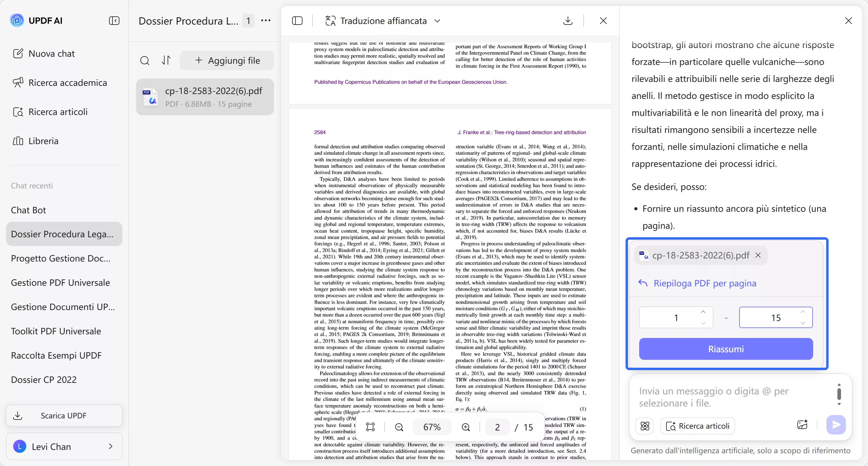This screenshot has width=868, height=466.
Task: Open the image attachment picker in chat
Action: click(802, 425)
